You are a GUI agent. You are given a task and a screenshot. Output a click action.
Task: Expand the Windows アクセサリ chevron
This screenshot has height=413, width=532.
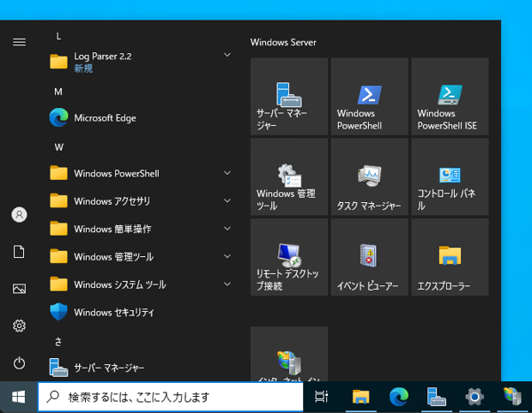click(x=227, y=200)
